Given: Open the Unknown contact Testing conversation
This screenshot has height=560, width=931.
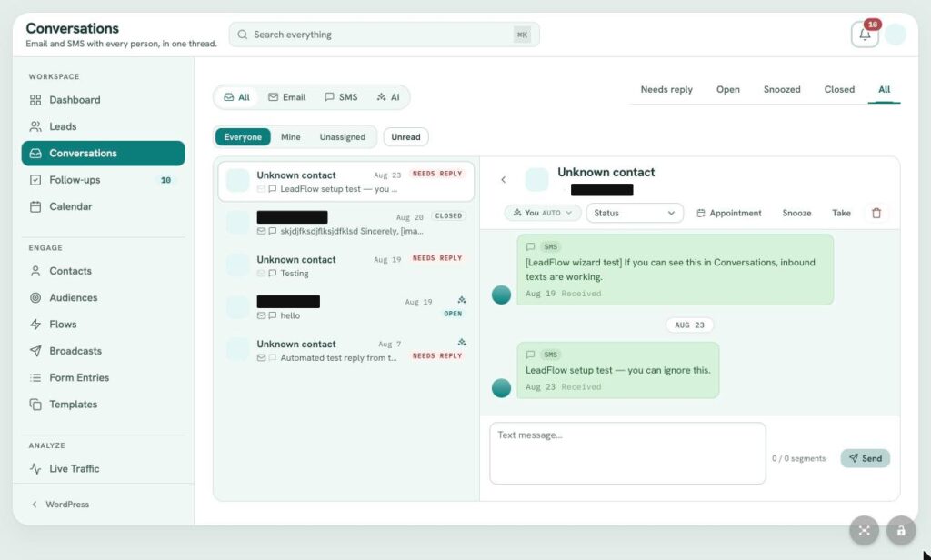Looking at the screenshot, I should pos(346,265).
